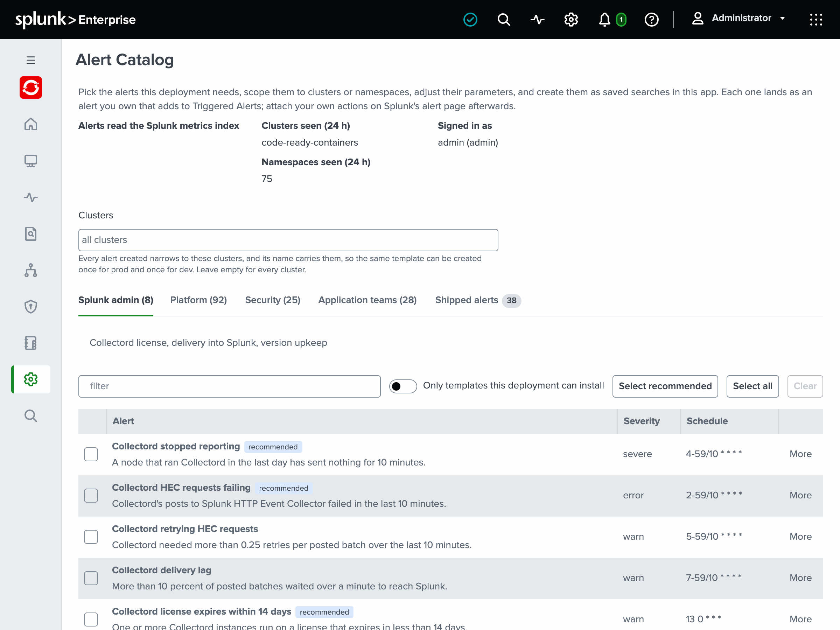Expand More for Collectord stopped reporting
The image size is (840, 630).
coord(800,454)
